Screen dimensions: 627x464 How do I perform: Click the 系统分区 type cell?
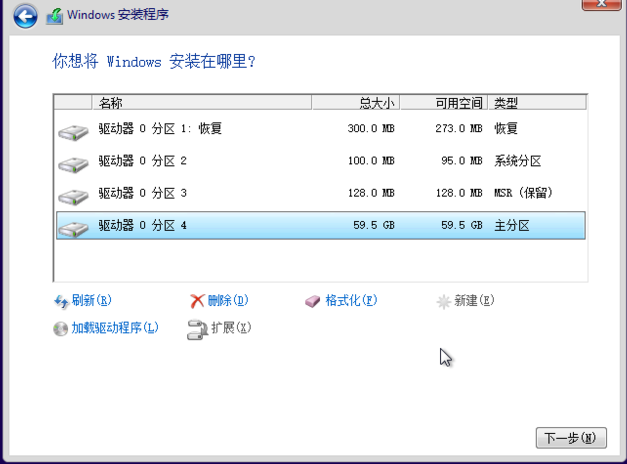(518, 161)
